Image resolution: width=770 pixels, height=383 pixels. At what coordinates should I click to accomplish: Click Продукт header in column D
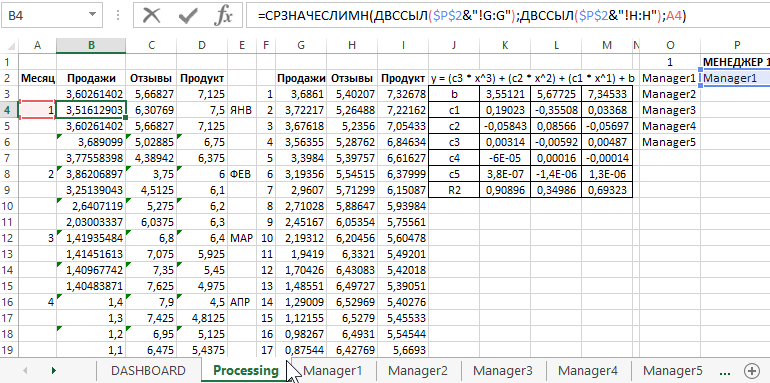click(202, 78)
